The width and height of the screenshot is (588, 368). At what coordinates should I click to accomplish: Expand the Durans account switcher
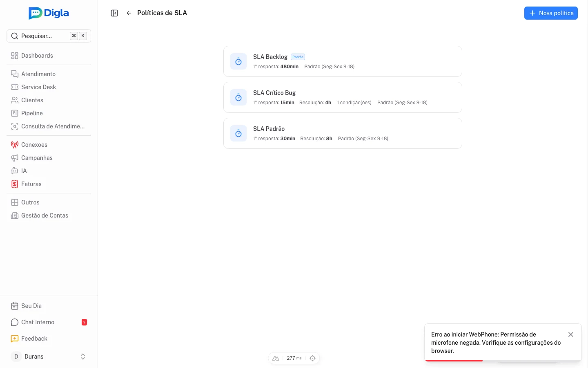pos(49,357)
